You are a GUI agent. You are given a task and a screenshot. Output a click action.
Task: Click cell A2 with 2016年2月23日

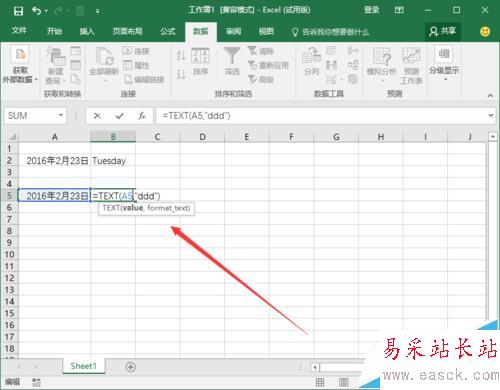coord(55,161)
